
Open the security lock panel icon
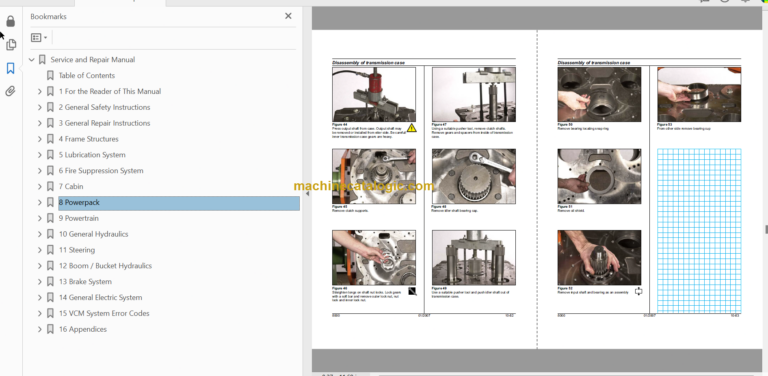pos(10,21)
